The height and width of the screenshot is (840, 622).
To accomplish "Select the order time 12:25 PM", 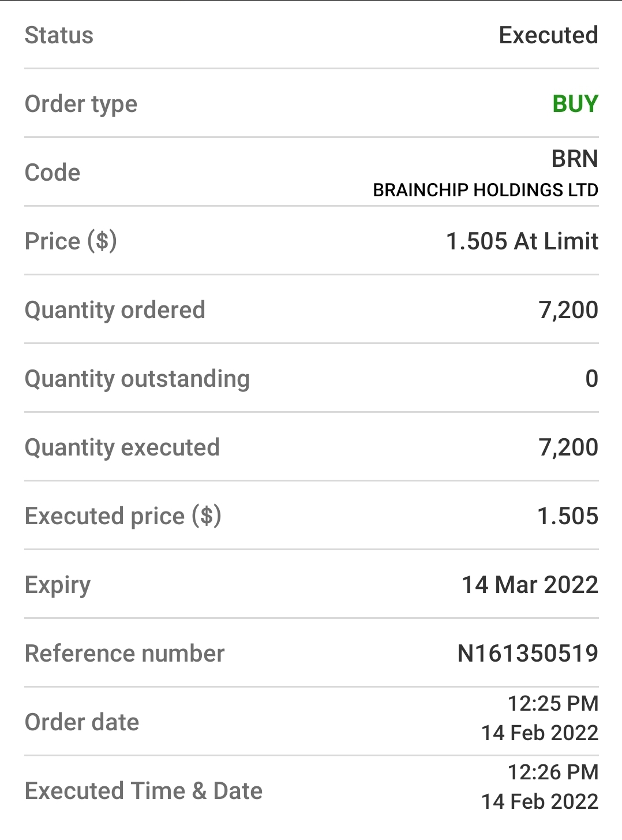I will (x=553, y=703).
